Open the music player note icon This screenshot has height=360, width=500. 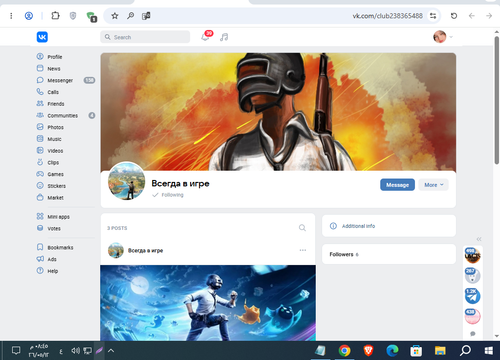[x=224, y=37]
